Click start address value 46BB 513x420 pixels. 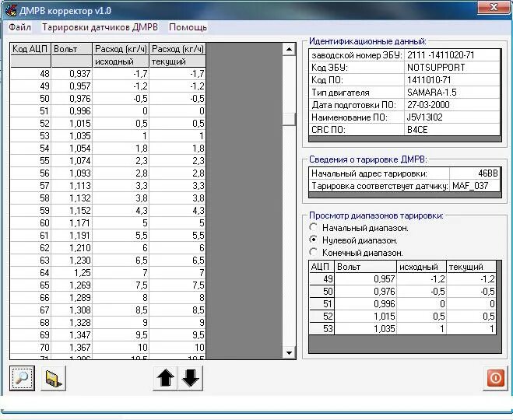pos(475,173)
